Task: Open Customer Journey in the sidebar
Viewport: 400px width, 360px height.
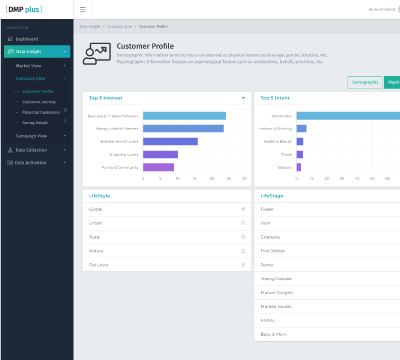Action: tap(39, 102)
